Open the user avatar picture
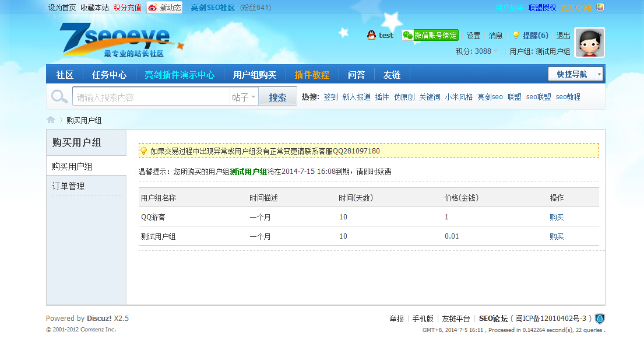This screenshot has width=644, height=360. pyautogui.click(x=589, y=43)
